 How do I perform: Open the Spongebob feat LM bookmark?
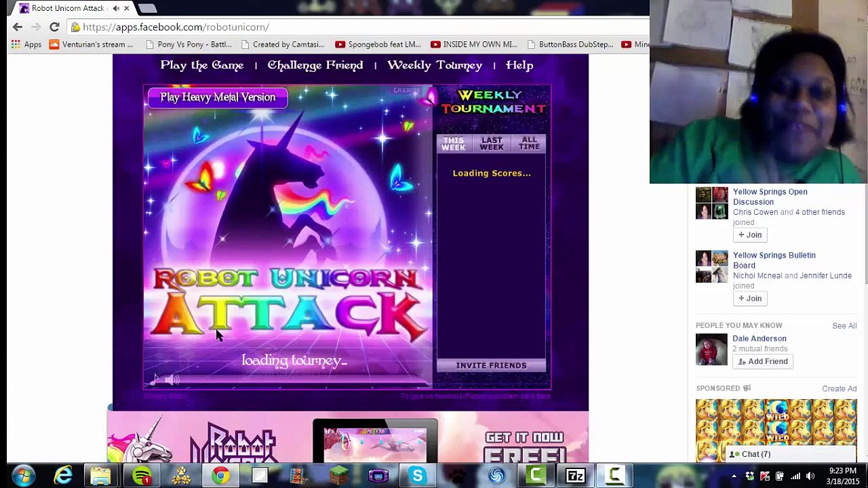(378, 45)
